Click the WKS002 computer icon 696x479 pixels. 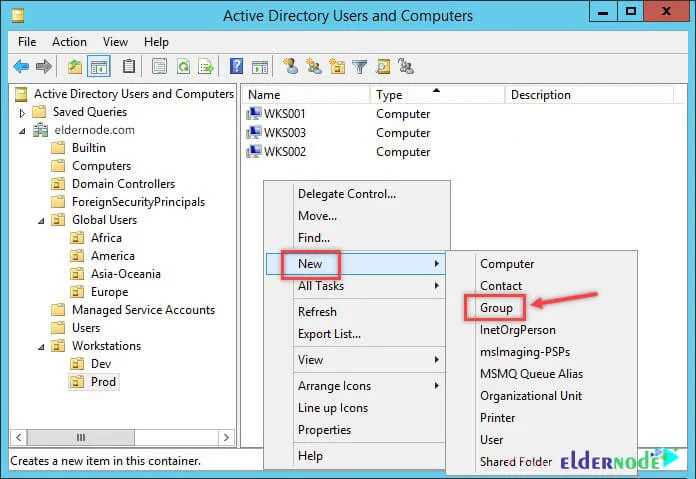tap(253, 151)
